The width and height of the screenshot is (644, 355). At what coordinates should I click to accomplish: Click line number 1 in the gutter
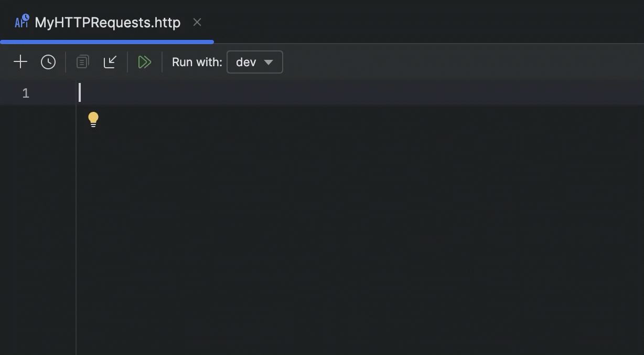[x=25, y=92]
